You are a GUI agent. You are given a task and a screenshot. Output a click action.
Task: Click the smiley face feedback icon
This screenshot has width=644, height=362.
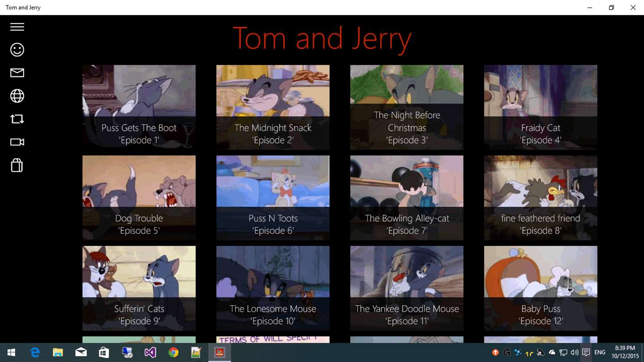pos(17,50)
